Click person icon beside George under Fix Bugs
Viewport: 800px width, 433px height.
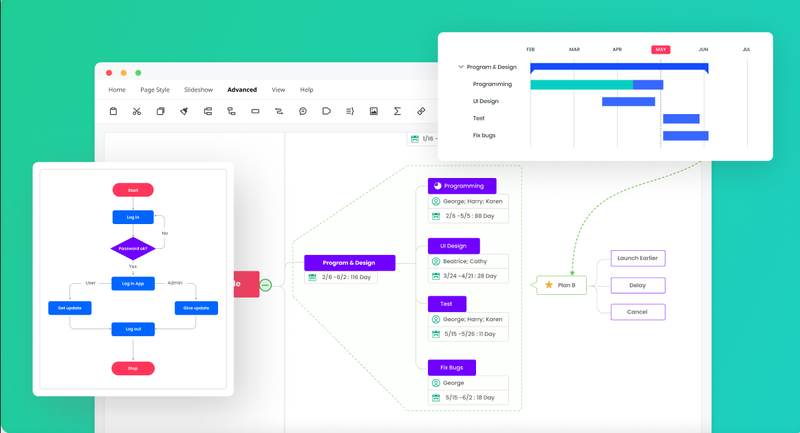click(x=436, y=383)
